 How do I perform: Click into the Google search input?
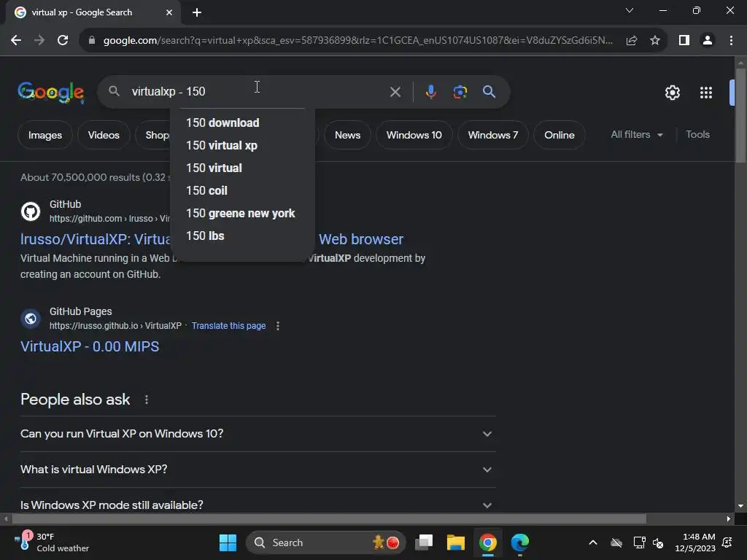258,91
